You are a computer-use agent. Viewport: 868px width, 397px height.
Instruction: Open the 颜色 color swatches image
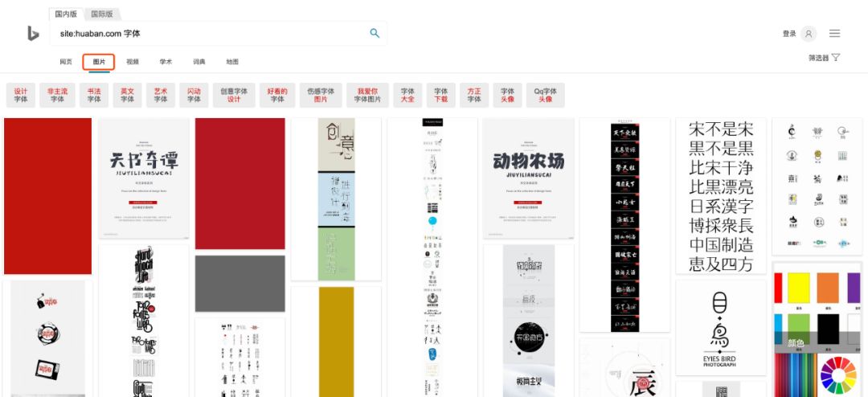[817, 329]
